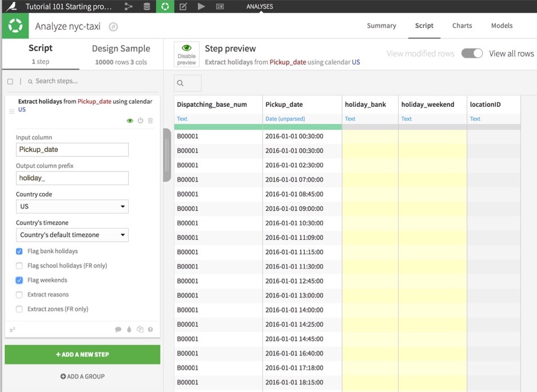Duplicate the step with the copy icon
Screen dimensions: 537x392
pos(140,330)
